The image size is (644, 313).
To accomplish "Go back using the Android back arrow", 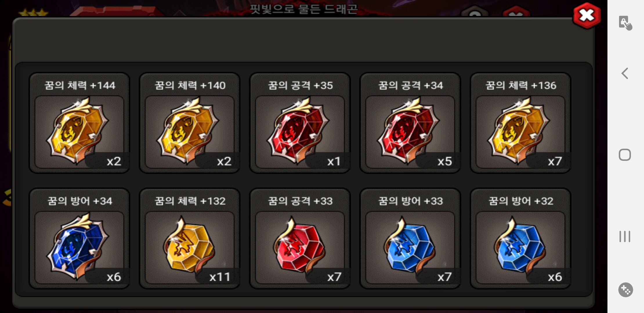I will tap(625, 73).
